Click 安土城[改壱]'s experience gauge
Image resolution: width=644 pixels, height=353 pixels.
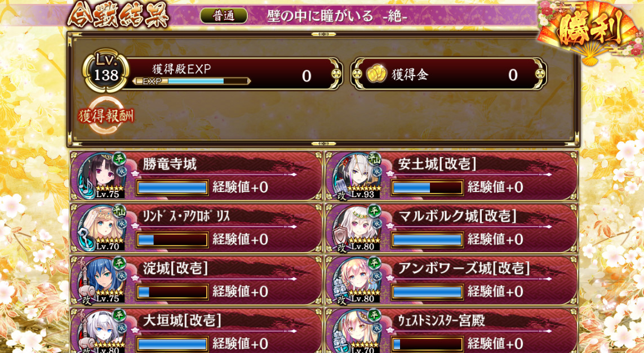coord(428,187)
